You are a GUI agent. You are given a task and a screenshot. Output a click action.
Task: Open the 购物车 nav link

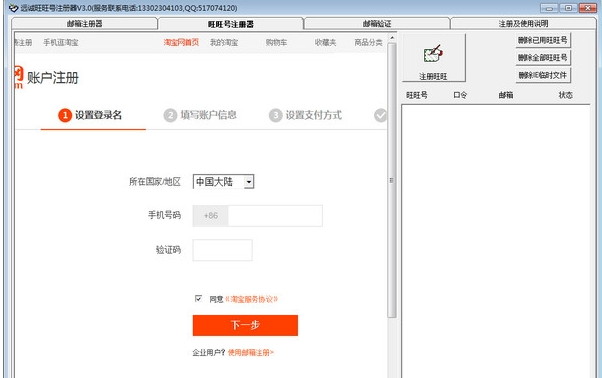click(x=276, y=42)
